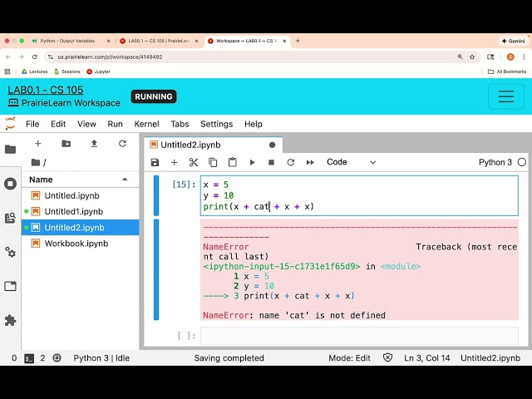Open the View menu
Screen dimensions: 532x399
click(x=86, y=124)
